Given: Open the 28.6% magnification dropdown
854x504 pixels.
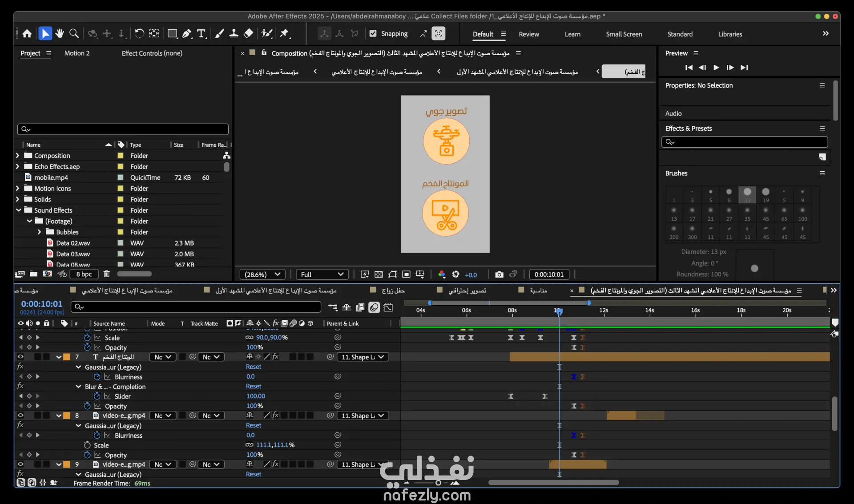Looking at the screenshot, I should [262, 274].
